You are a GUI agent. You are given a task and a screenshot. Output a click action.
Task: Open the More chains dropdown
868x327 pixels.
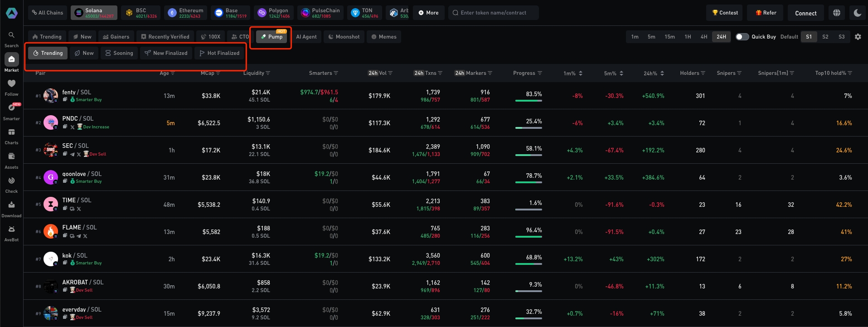(428, 13)
